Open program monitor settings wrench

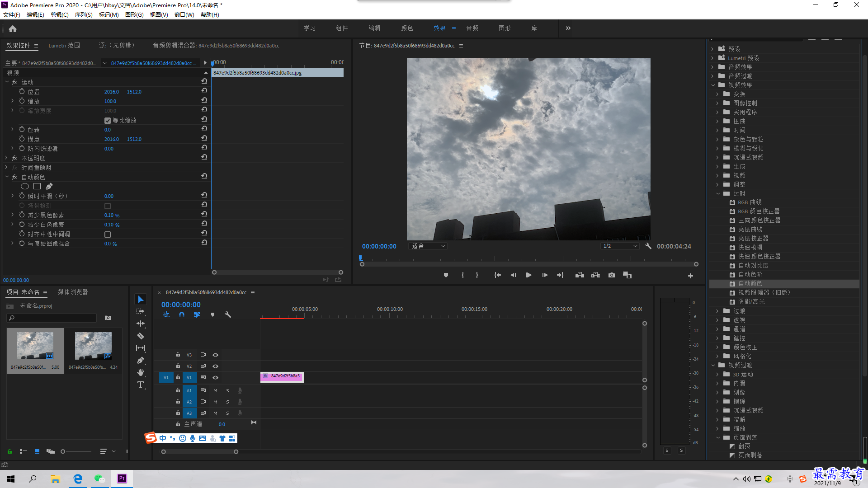pyautogui.click(x=648, y=246)
